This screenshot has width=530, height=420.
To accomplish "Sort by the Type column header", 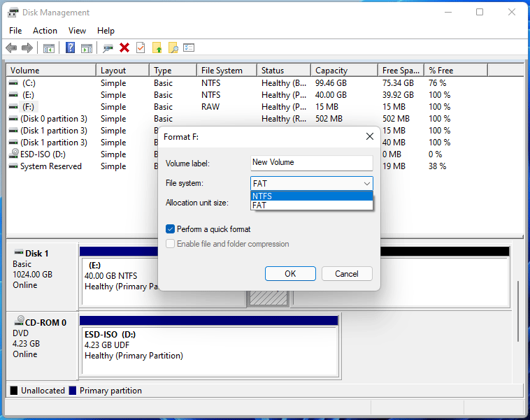I will click(x=173, y=71).
